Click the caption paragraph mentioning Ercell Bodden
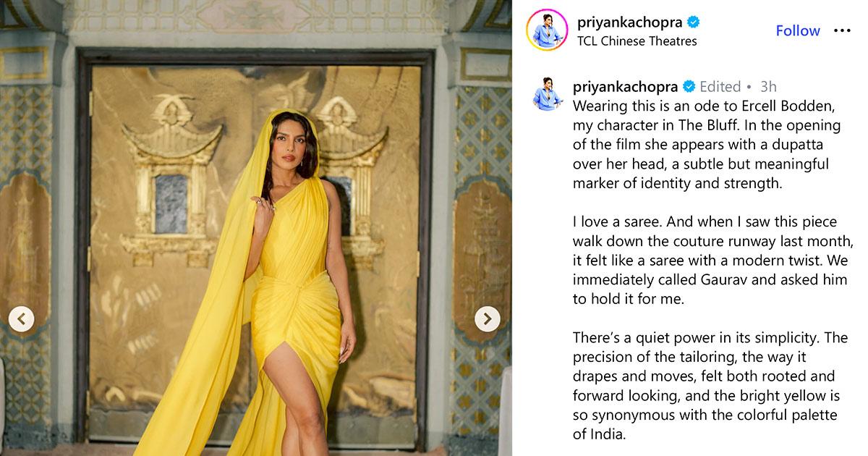 707,144
